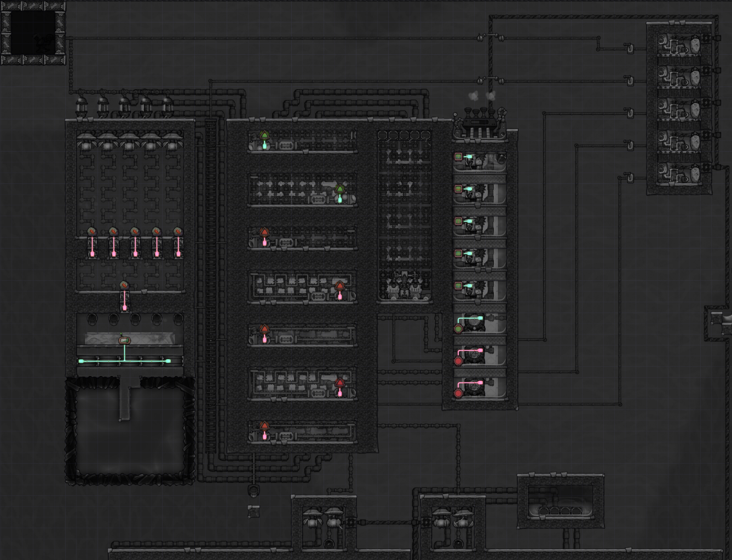
Task: Select the dark framed room in top-left corner
Action: point(33,33)
